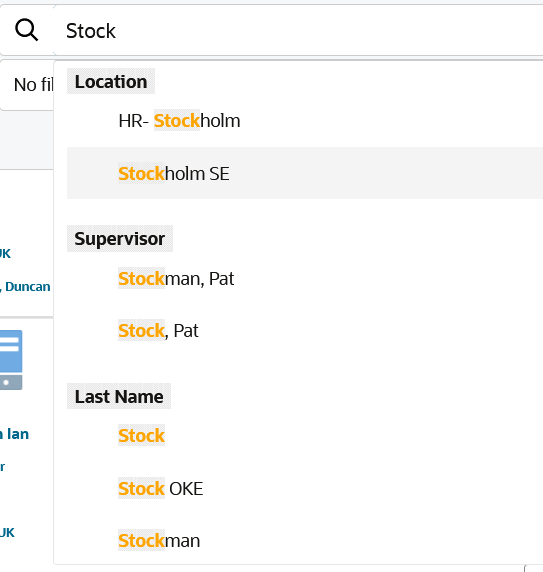The height and width of the screenshot is (572, 543).
Task: Open the Duncan name link
Action: [x=26, y=287]
